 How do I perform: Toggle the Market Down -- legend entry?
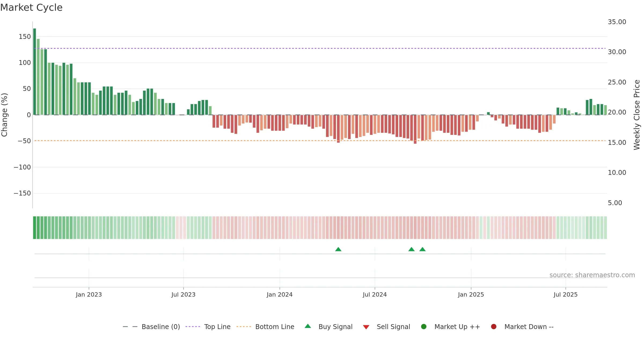pos(522,327)
